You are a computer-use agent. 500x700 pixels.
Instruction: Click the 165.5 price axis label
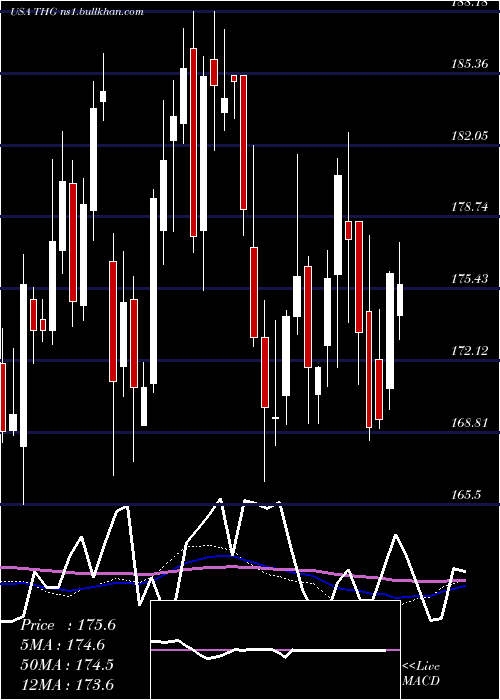(466, 495)
